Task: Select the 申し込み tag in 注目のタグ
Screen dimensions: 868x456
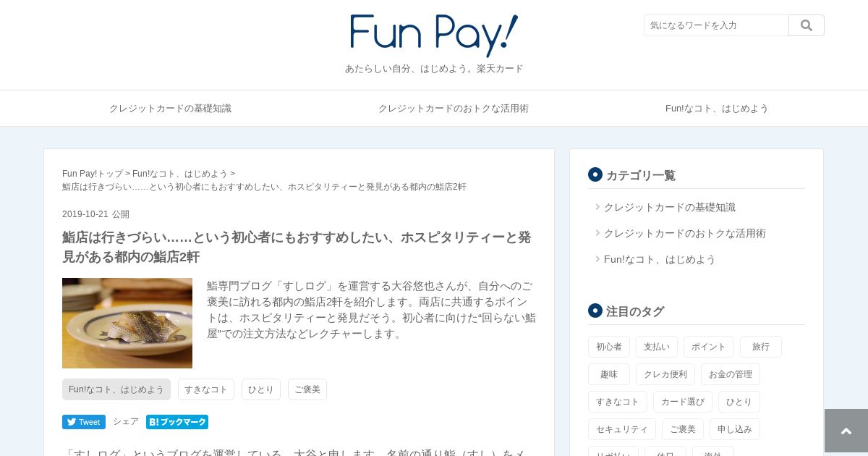Action: [x=735, y=429]
